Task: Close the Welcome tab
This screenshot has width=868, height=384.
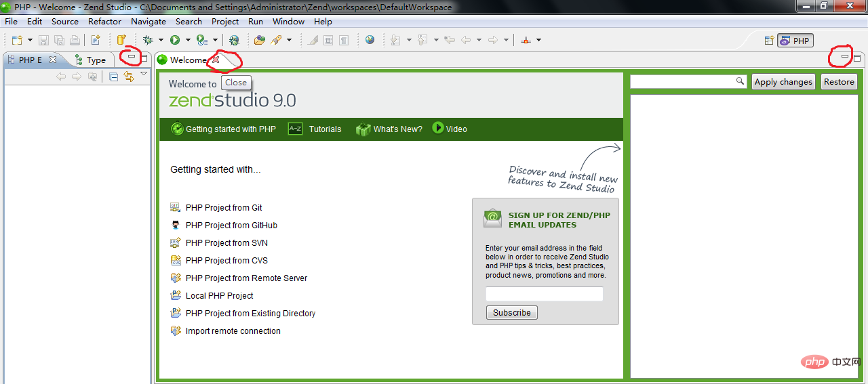Action: [x=216, y=60]
